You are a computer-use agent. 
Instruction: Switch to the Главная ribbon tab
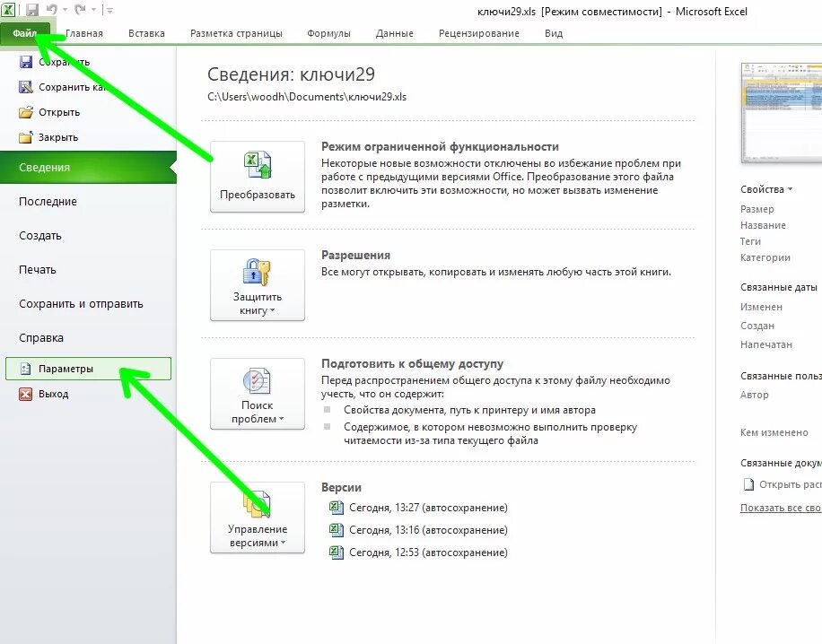(83, 33)
